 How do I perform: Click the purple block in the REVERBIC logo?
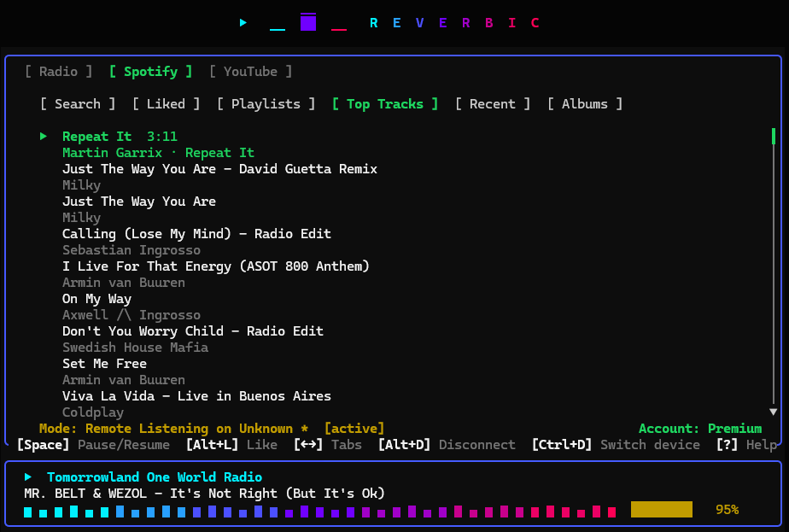tap(308, 22)
